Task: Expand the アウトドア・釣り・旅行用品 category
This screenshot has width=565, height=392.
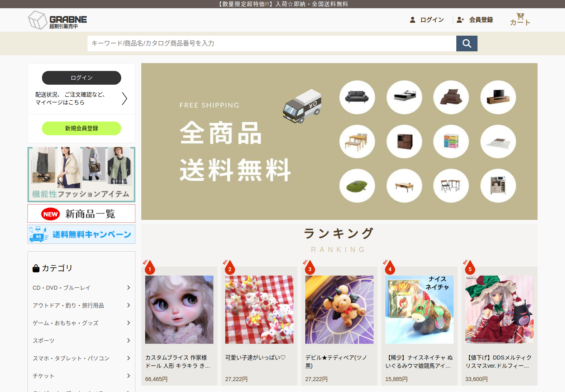Action: [82, 305]
